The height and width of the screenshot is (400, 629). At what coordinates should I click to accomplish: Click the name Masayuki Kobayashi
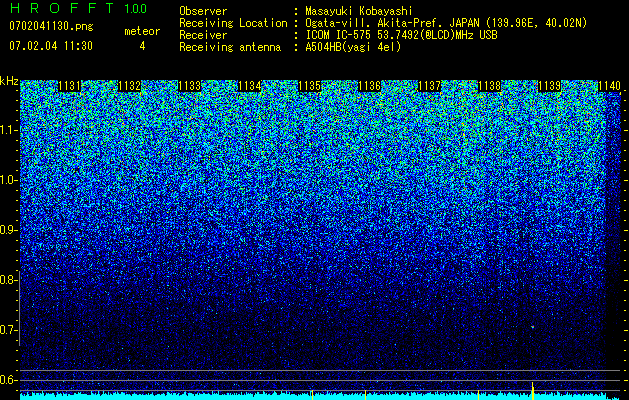coord(359,11)
